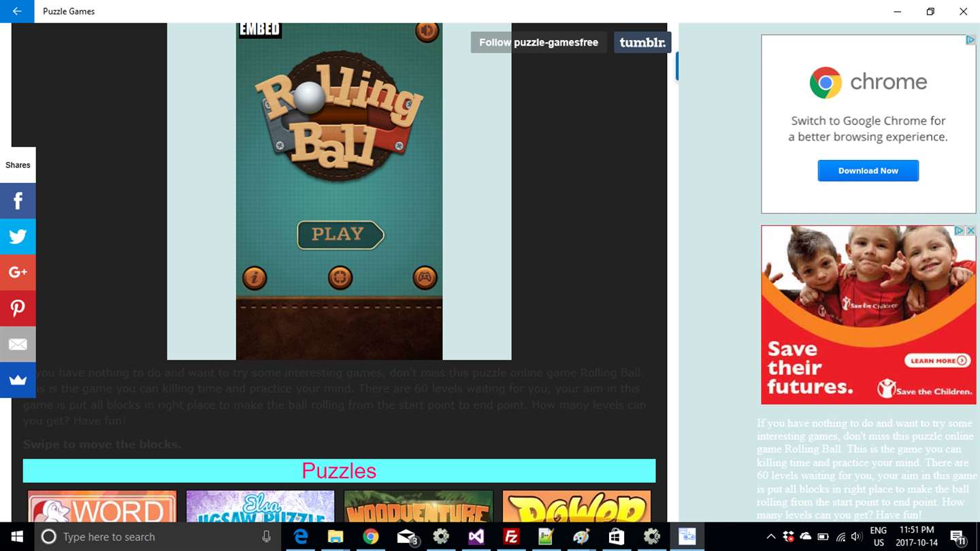980x551 pixels.
Task: Click the Rolling Ball game logo
Action: click(x=338, y=116)
